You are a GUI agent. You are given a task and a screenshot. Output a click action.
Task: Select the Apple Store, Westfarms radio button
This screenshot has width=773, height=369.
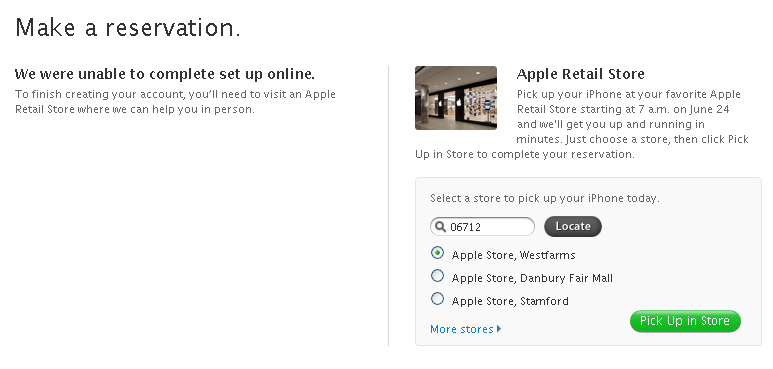click(x=437, y=253)
